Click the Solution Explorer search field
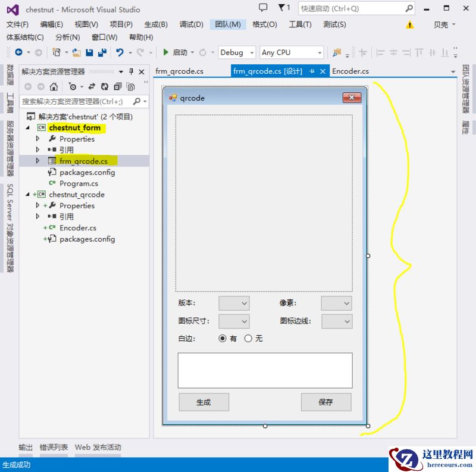This screenshot has width=476, height=472. (x=76, y=102)
